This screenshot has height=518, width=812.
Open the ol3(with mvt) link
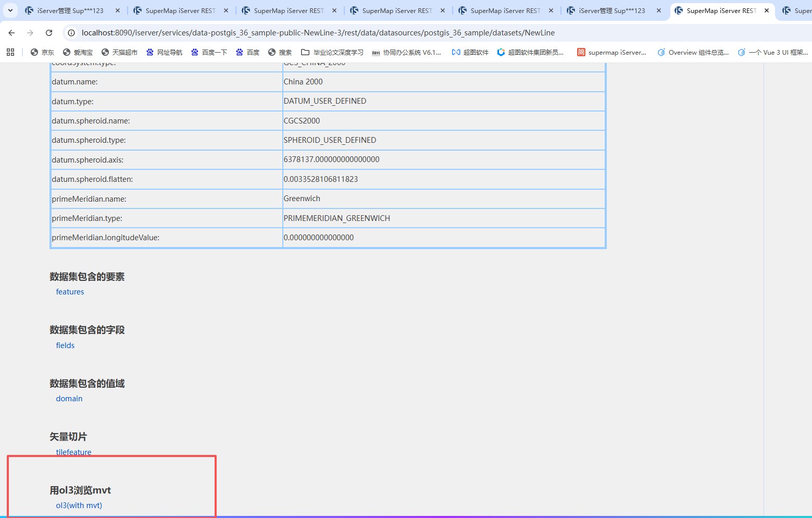pos(79,505)
